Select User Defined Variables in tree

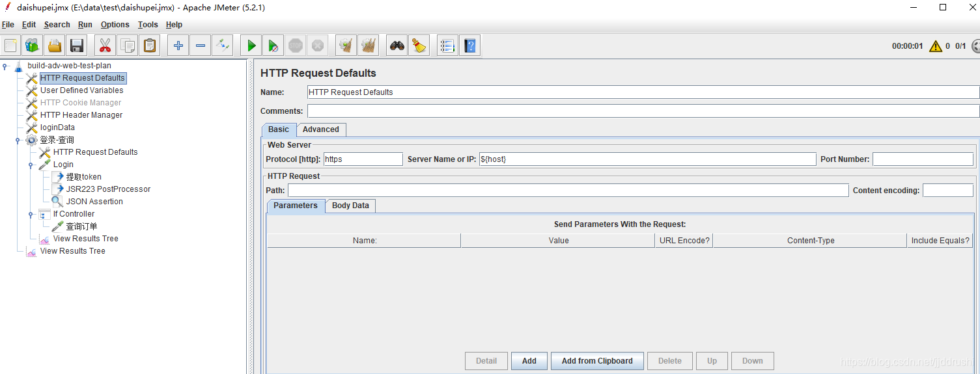(x=81, y=90)
